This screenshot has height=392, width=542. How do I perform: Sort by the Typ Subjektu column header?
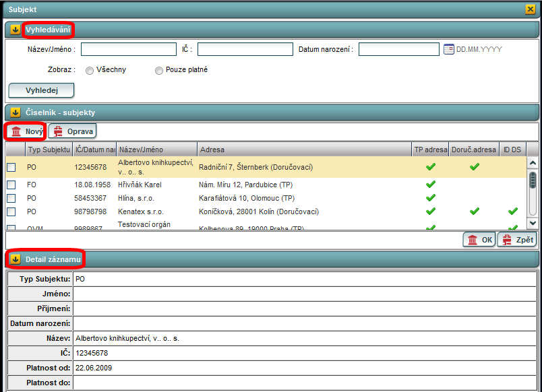49,150
